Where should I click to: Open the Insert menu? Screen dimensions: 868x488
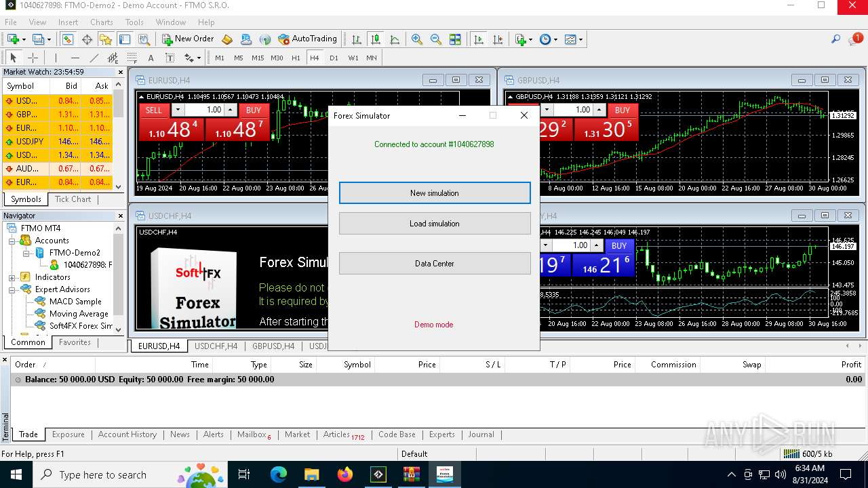pyautogui.click(x=68, y=22)
